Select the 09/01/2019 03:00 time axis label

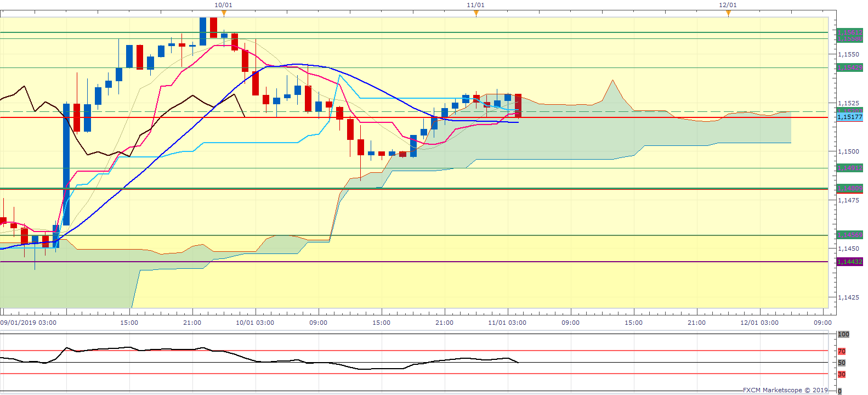pyautogui.click(x=29, y=323)
